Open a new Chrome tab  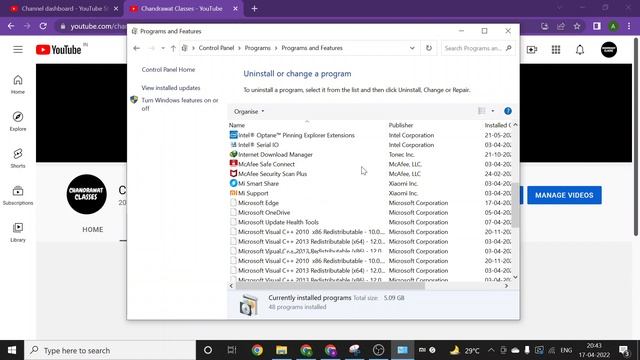[254, 9]
